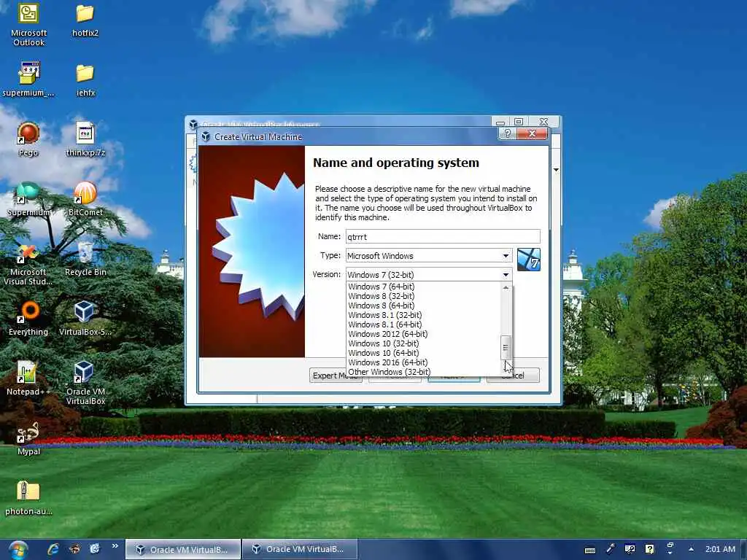Open the Manager window toolbar overflow arrow
The image size is (747, 560).
point(556,170)
